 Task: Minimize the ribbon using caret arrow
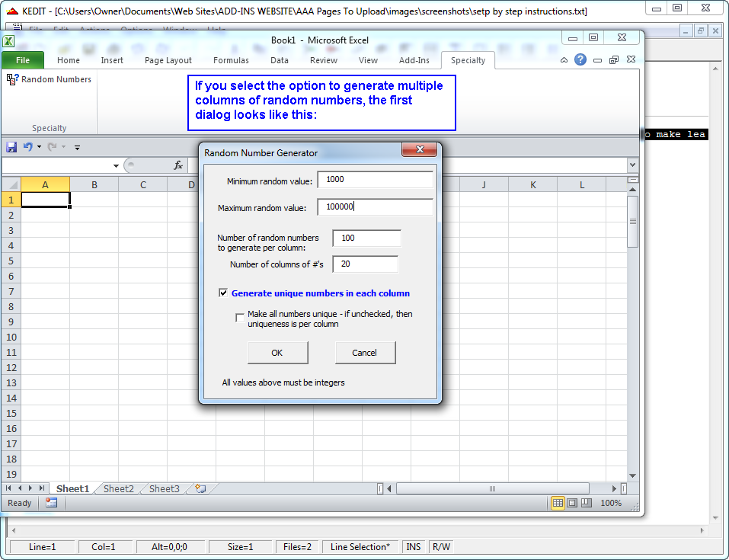click(x=564, y=60)
